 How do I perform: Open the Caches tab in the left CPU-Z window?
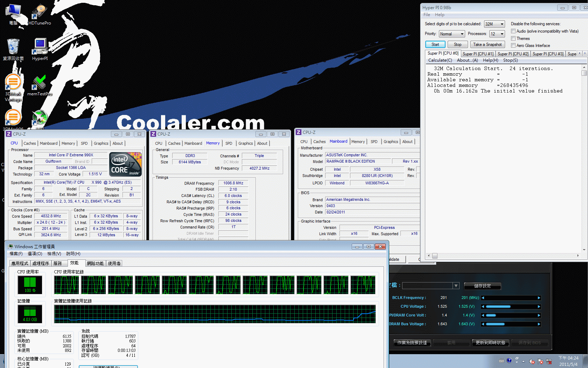click(x=30, y=143)
